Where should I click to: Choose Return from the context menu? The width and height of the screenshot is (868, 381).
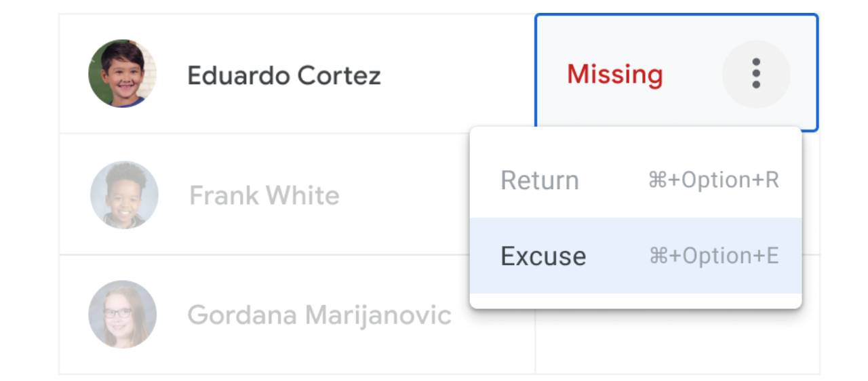click(x=540, y=181)
